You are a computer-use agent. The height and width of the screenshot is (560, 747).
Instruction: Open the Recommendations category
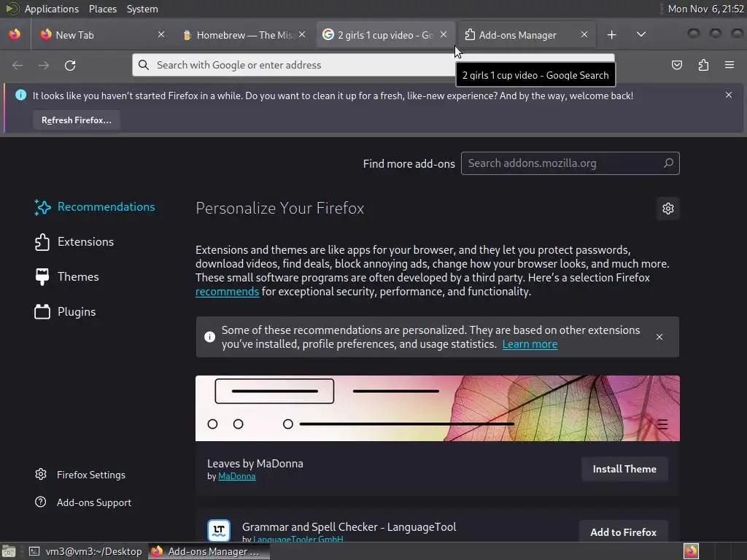coord(94,207)
